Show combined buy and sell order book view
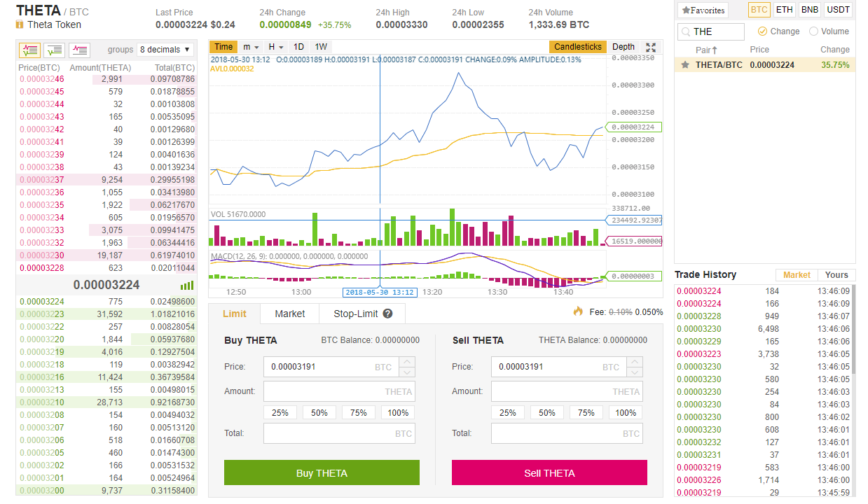Screen dimensions: 868x504 click(29, 50)
